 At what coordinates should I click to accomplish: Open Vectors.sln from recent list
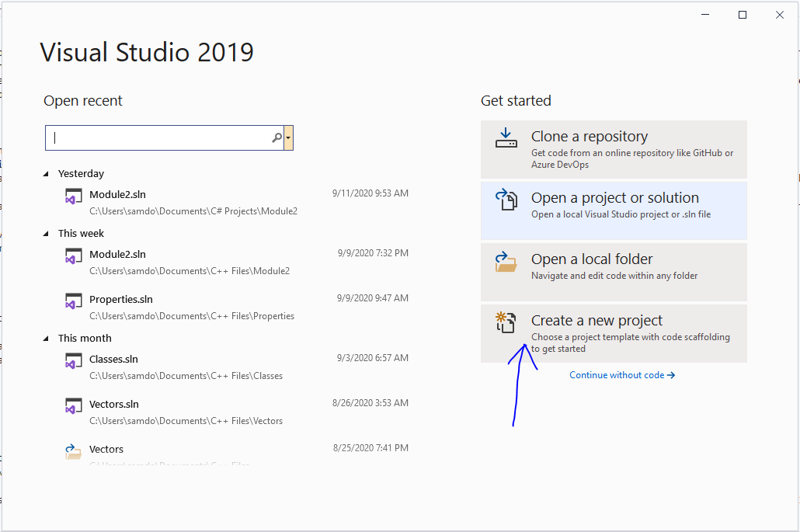point(236,412)
